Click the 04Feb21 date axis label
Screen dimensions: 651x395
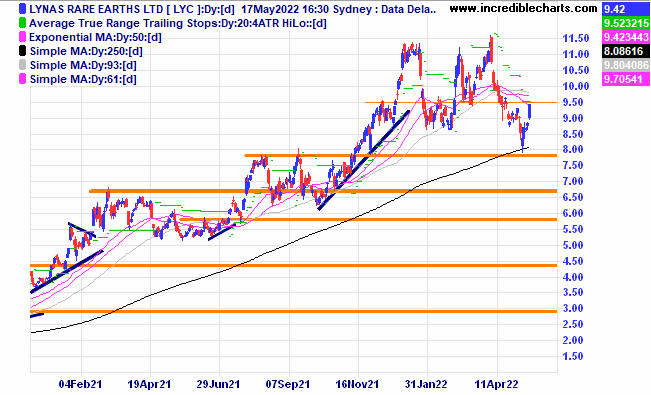[x=80, y=384]
